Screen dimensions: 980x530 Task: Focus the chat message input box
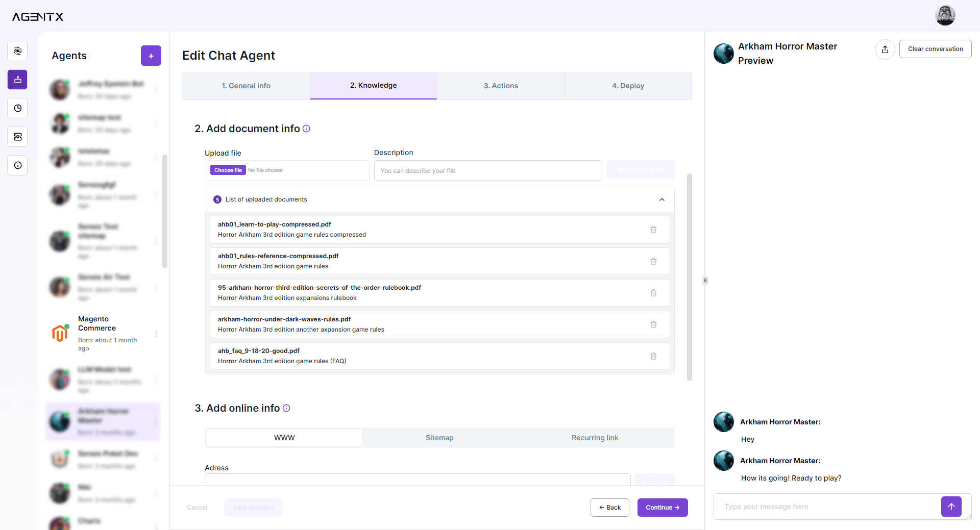point(827,507)
